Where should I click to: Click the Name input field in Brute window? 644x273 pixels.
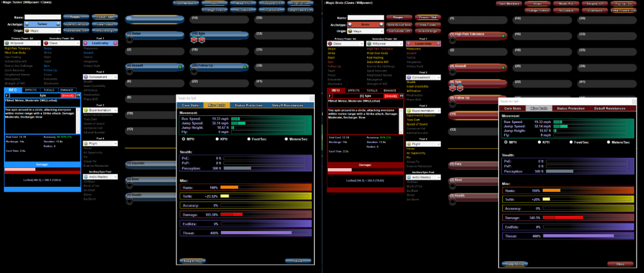366,17
